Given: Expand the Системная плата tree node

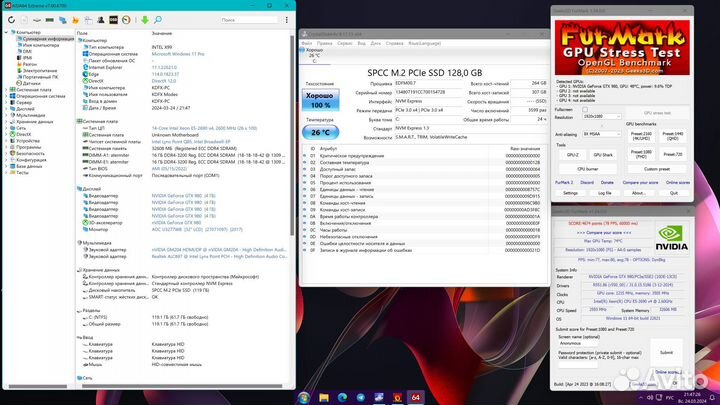Looking at the screenshot, I should [6, 90].
